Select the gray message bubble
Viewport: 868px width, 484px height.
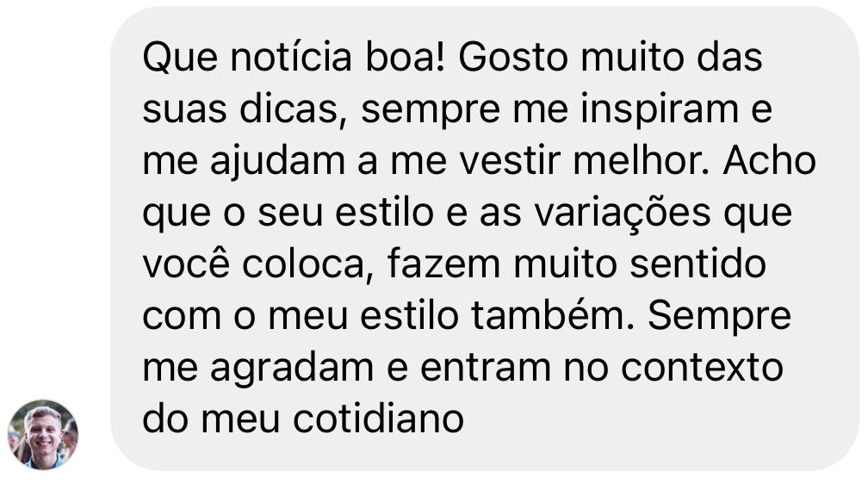484,239
